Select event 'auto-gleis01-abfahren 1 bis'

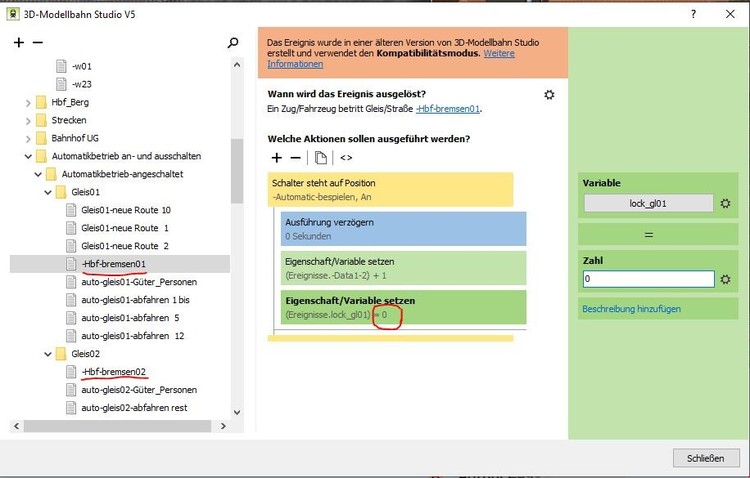(x=135, y=300)
